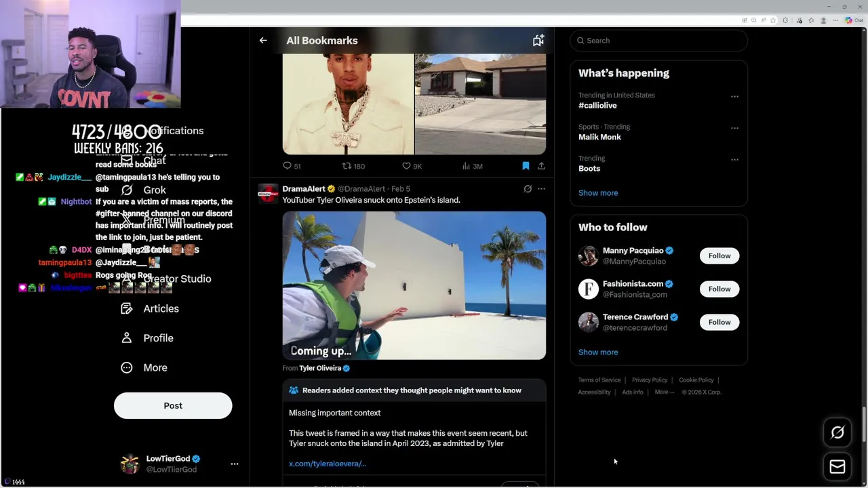Show more trends under What's happening
Image resolution: width=868 pixels, height=488 pixels.
pyautogui.click(x=598, y=193)
